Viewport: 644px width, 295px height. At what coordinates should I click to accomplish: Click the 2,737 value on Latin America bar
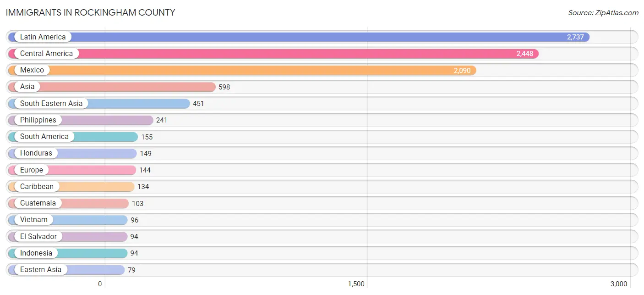tap(575, 37)
